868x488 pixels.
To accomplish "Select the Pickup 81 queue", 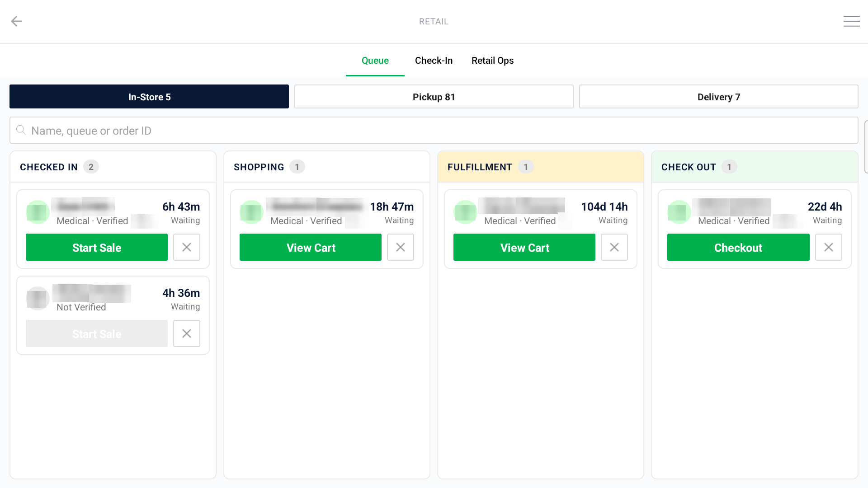I will 434,97.
